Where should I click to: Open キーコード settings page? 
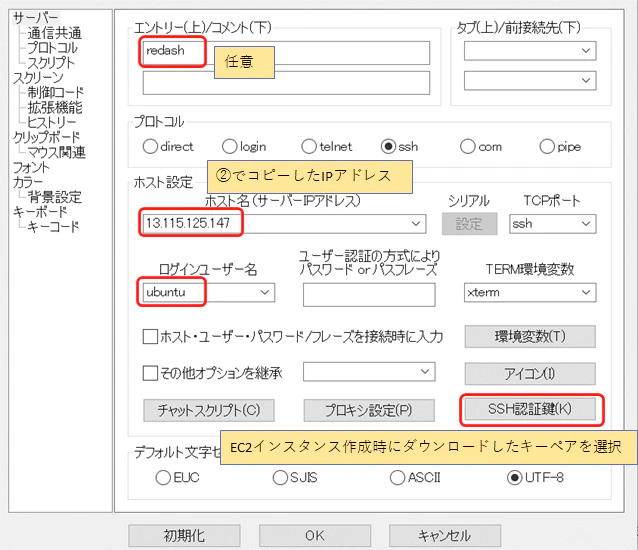tap(53, 227)
